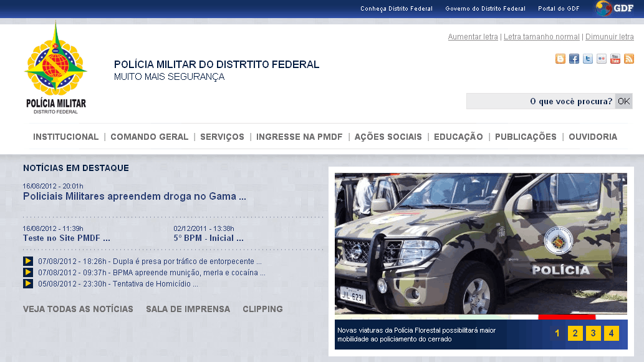Viewport: 644px width, 362px height.
Task: Open AÇÕES SOCIAIS section
Action: click(x=388, y=136)
